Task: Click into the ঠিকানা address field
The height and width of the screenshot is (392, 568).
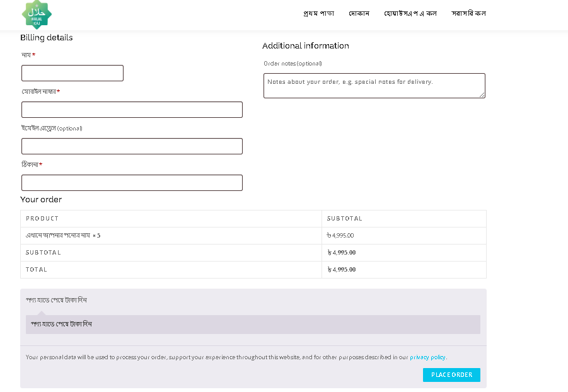Action: [x=132, y=183]
